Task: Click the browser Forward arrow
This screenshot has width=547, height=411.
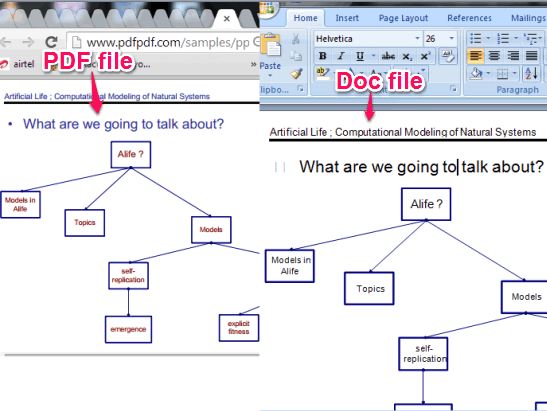Action: [x=28, y=42]
